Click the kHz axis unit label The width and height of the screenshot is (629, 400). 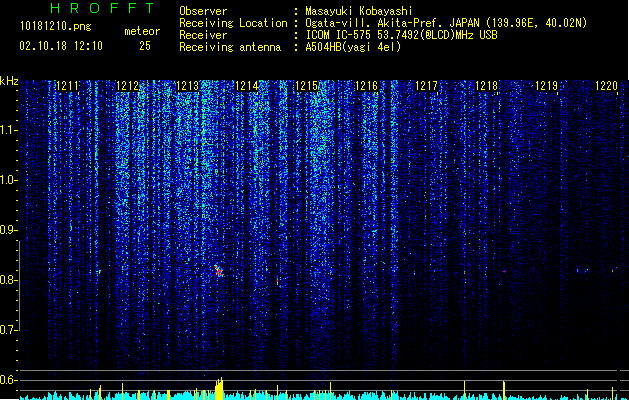(x=9, y=81)
